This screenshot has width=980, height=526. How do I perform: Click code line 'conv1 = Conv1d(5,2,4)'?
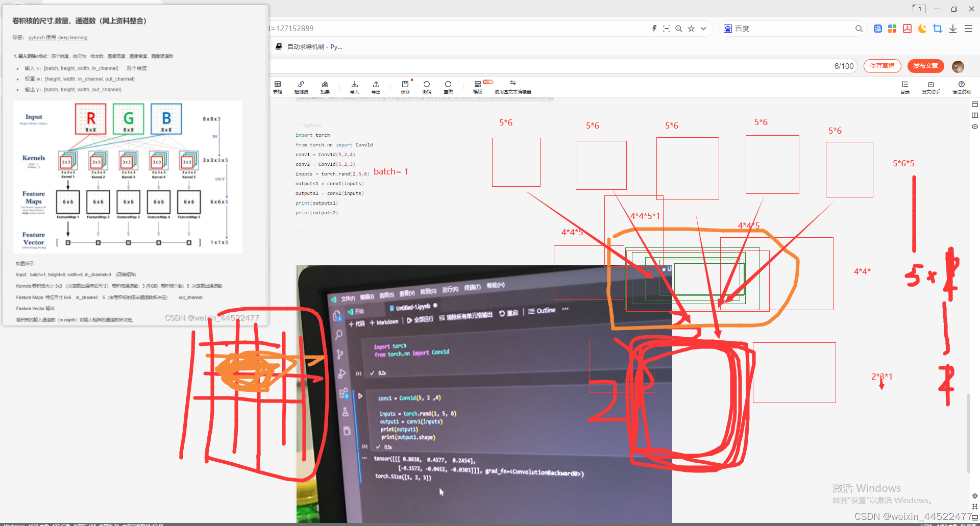coord(325,155)
